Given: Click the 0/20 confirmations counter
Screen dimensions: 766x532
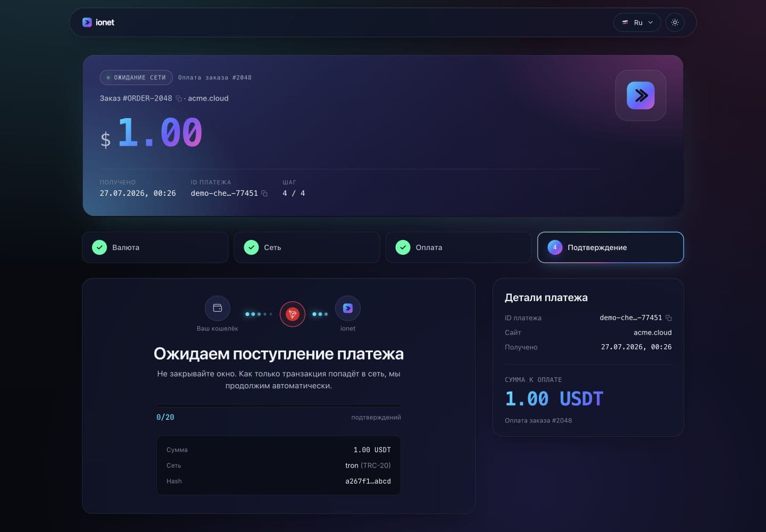Looking at the screenshot, I should tap(165, 417).
